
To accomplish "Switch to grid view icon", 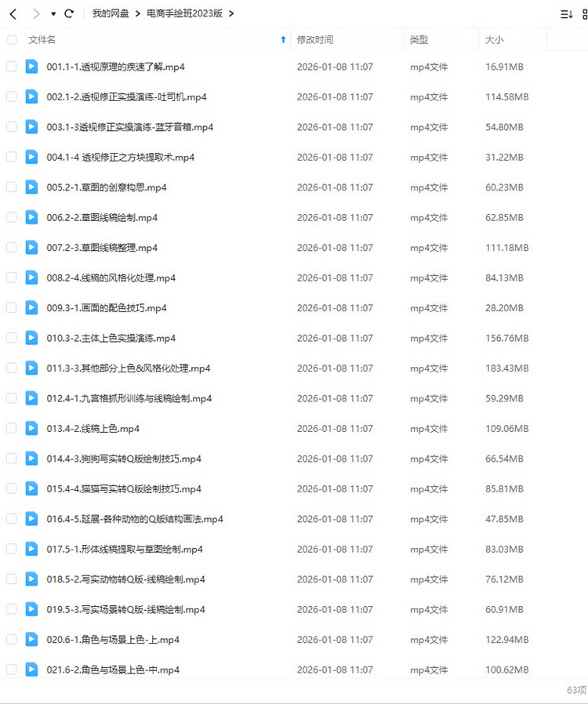I will 584,14.
